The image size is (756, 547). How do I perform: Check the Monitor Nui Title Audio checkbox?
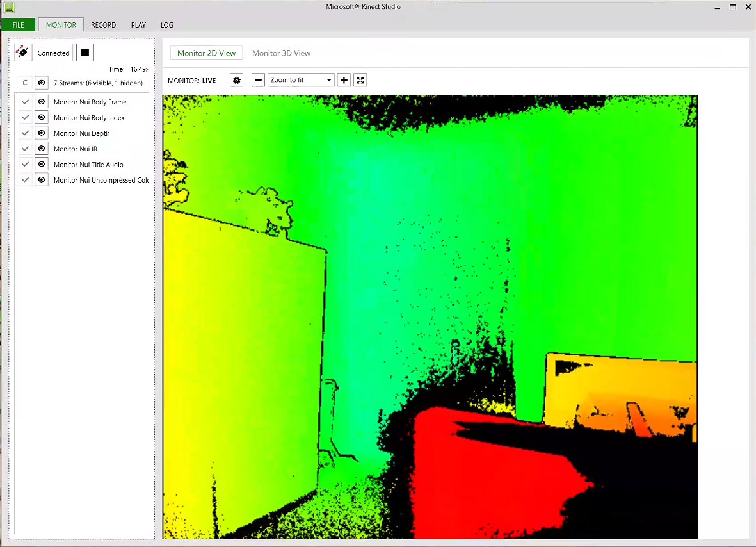point(25,164)
